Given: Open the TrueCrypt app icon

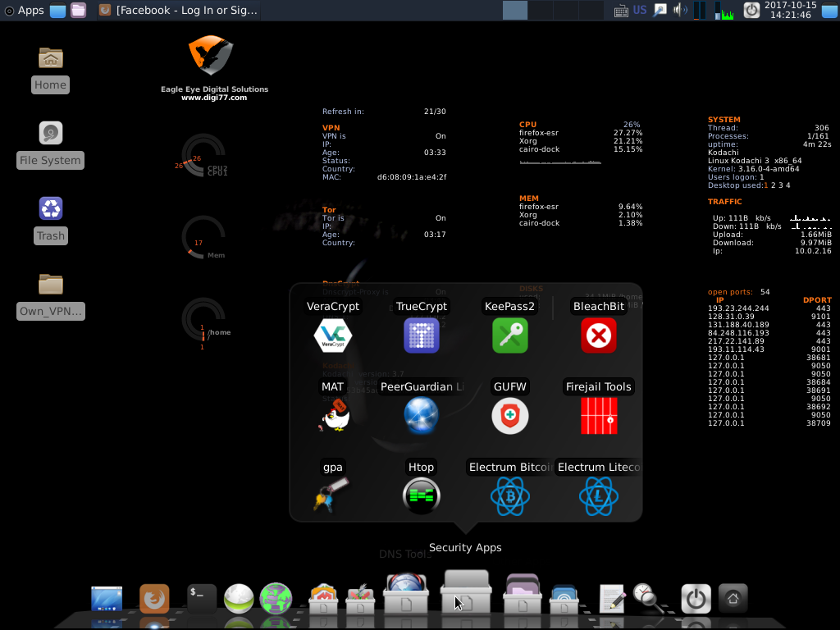Looking at the screenshot, I should pyautogui.click(x=422, y=336).
